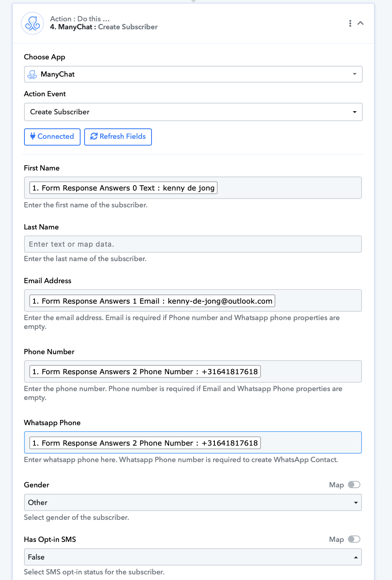The width and height of the screenshot is (392, 580).
Task: Select the Email Address mapped value tag
Action: [152, 301]
